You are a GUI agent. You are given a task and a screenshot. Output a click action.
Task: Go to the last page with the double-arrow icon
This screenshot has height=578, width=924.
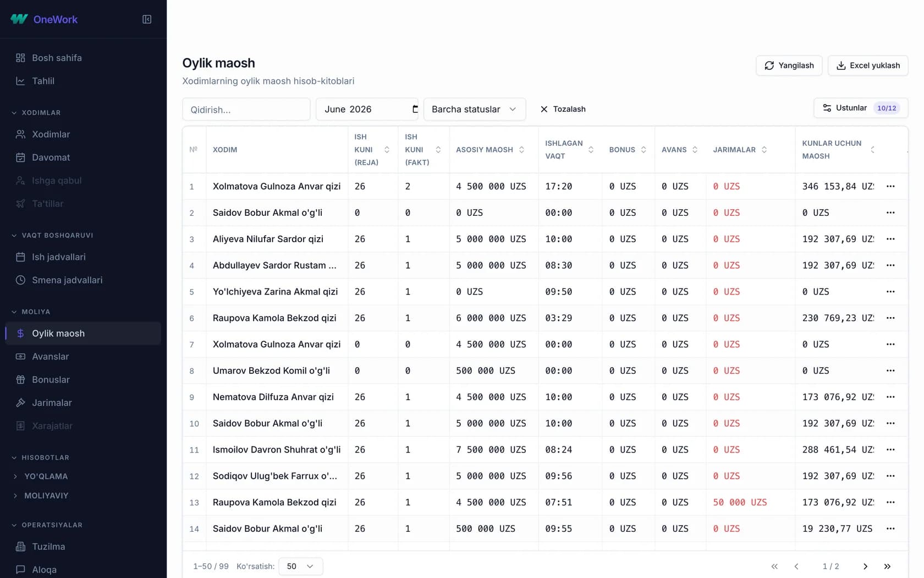point(887,566)
